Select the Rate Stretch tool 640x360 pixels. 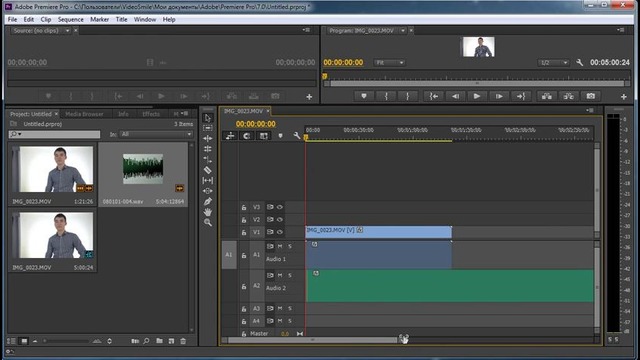[208, 160]
